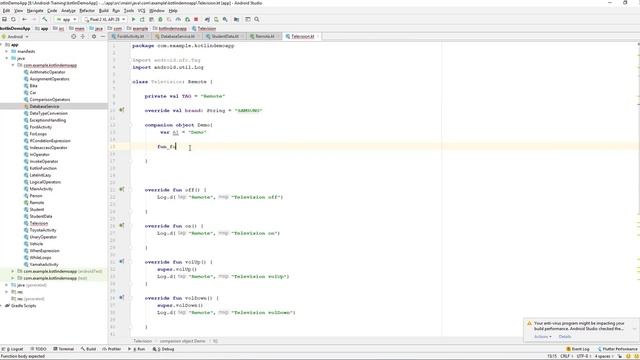Click override gutter icon beside volDown function
Viewport: 640px width, 360px height.
tap(122, 298)
